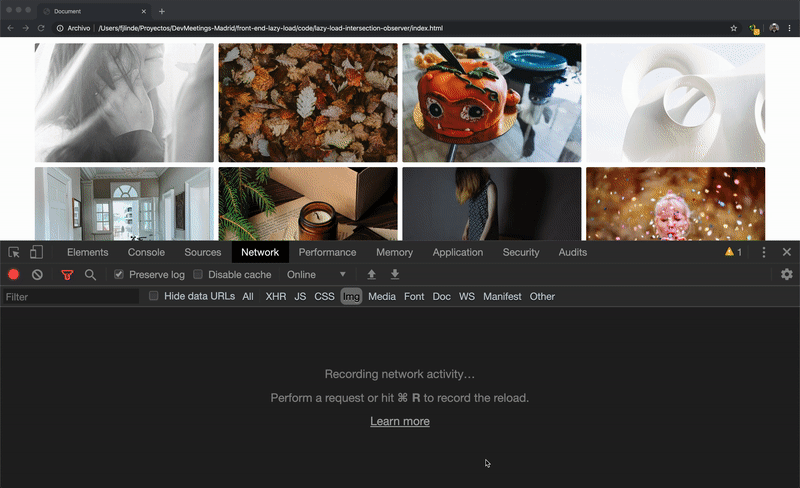Click the warning triangle issues counter

tap(733, 252)
